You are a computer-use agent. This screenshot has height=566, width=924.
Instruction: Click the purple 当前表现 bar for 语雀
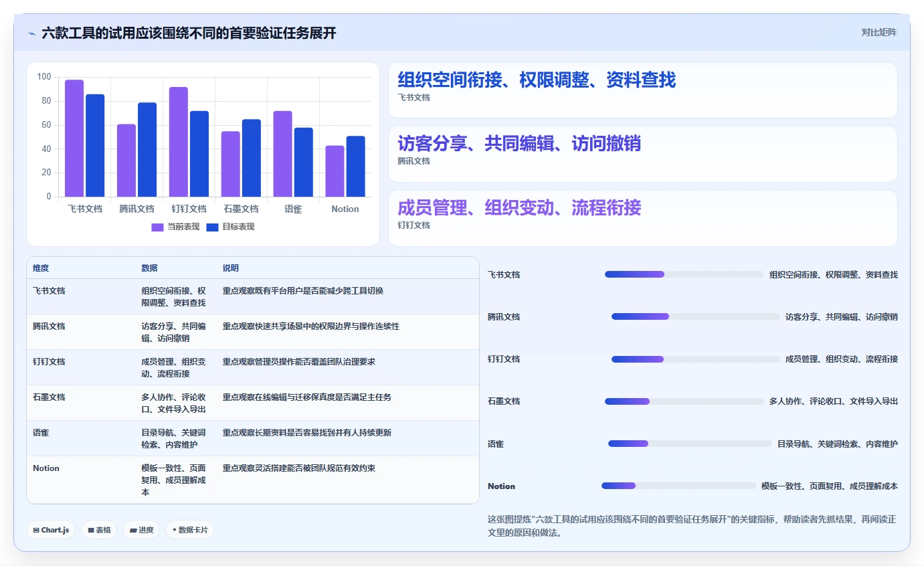tap(283, 154)
